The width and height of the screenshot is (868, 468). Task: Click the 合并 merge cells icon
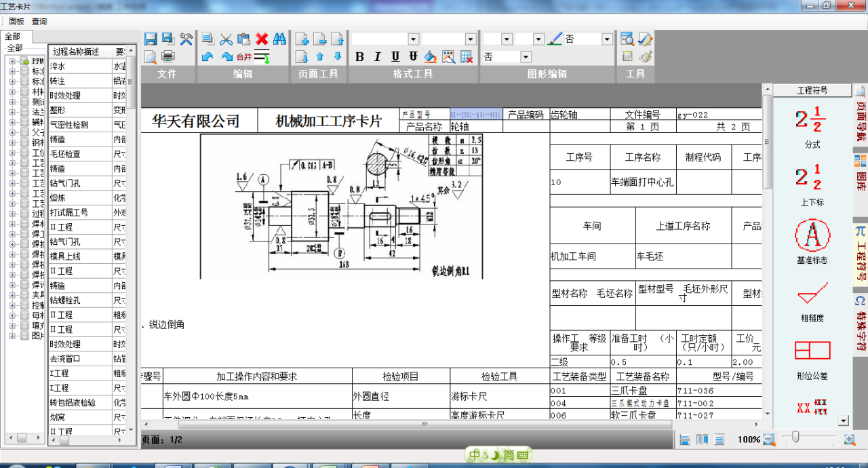click(244, 56)
